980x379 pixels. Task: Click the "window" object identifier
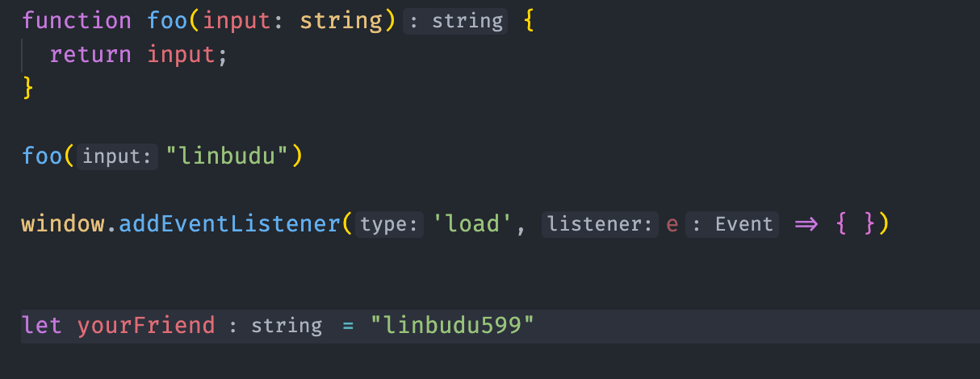point(63,224)
